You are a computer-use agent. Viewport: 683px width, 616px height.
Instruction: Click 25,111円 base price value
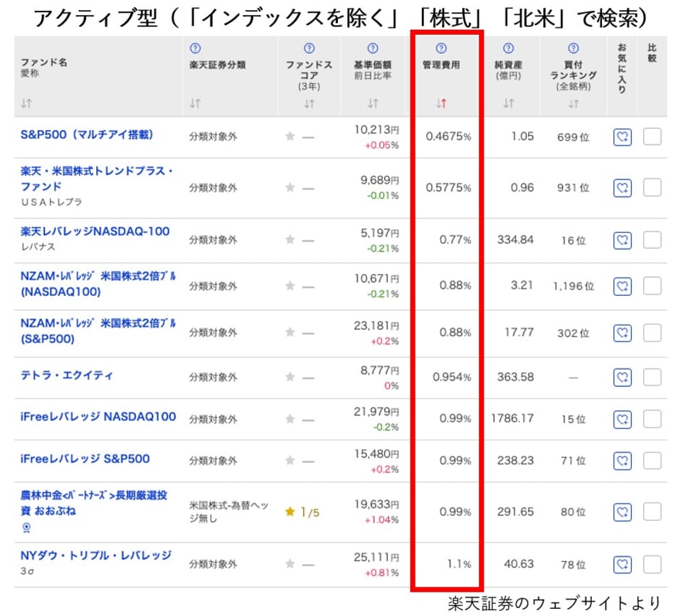pyautogui.click(x=376, y=557)
